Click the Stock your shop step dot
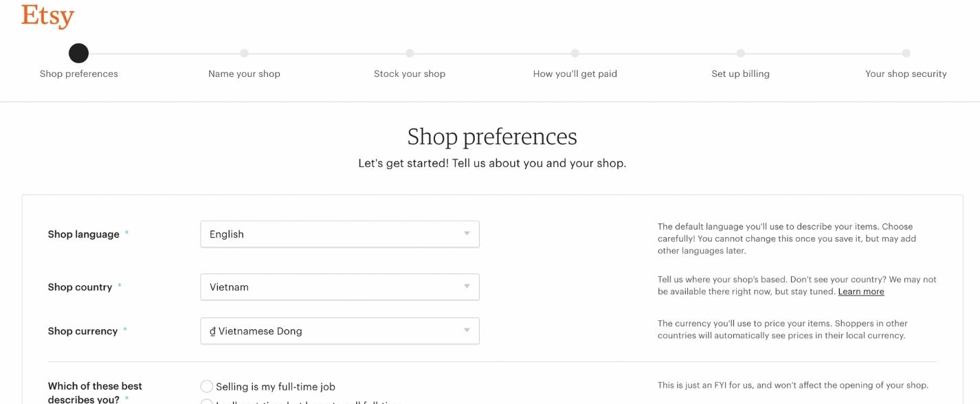 click(410, 53)
